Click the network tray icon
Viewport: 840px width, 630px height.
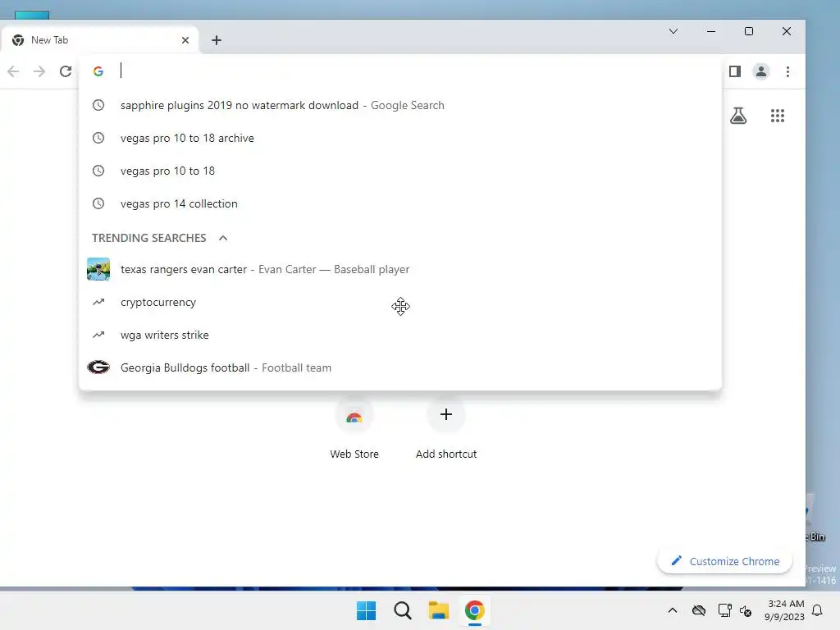pyautogui.click(x=724, y=610)
